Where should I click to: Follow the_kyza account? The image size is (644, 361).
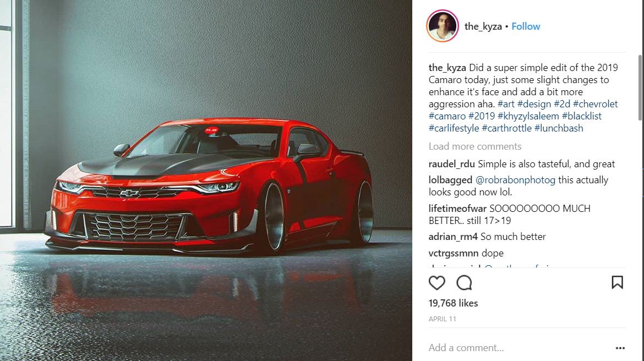(x=526, y=26)
